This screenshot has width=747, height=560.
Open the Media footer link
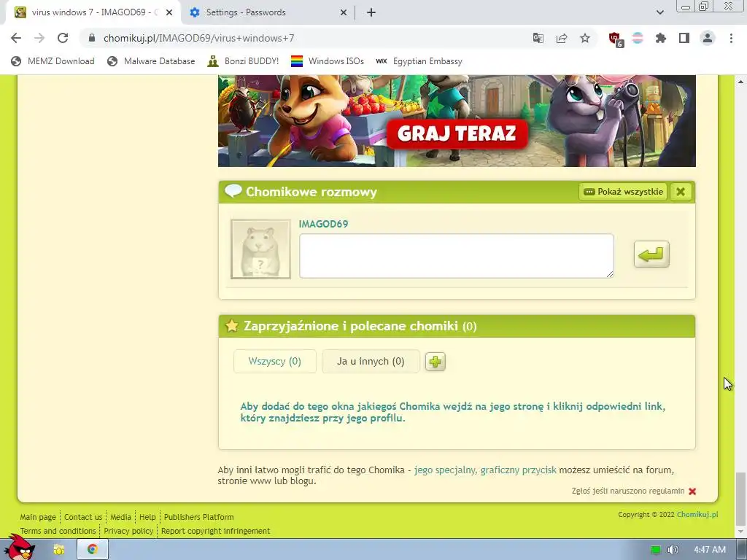point(120,517)
